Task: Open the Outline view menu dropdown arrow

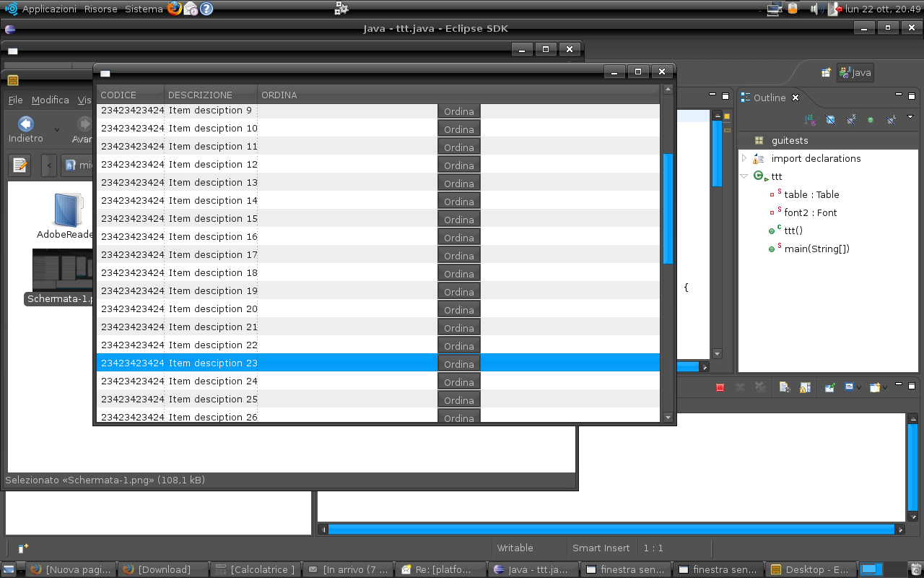Action: pyautogui.click(x=910, y=117)
